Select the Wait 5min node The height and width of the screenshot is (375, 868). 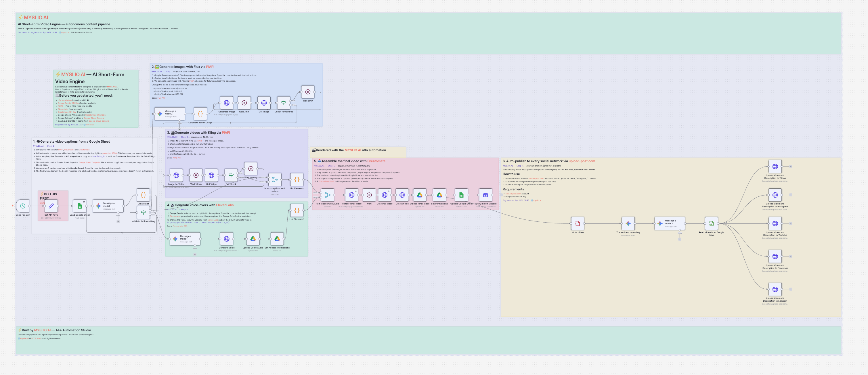click(308, 92)
